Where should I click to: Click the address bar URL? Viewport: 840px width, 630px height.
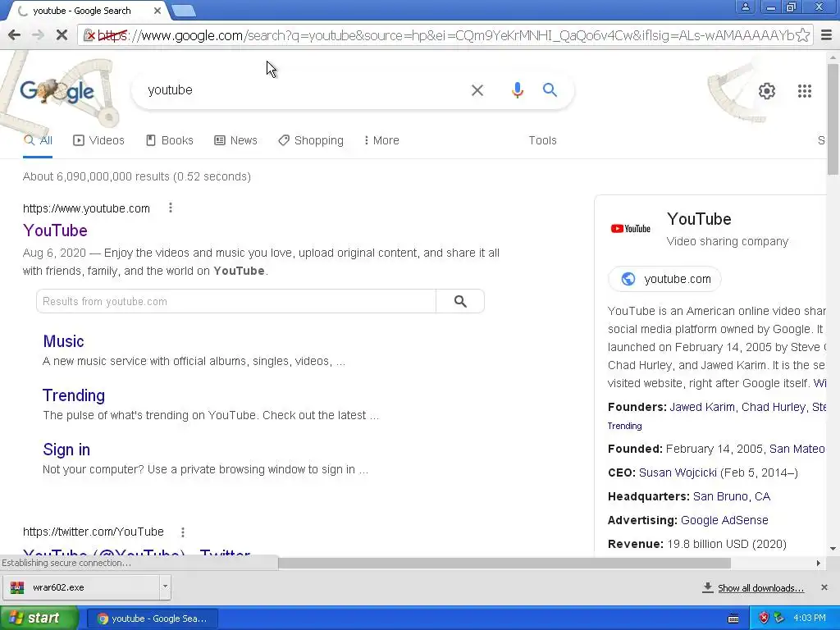(x=445, y=35)
